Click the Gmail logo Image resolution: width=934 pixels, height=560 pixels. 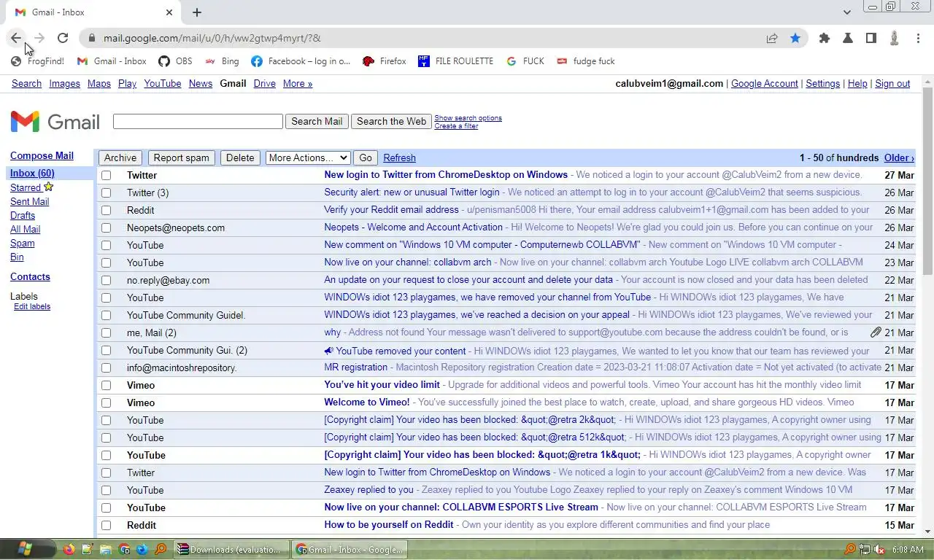click(x=55, y=122)
